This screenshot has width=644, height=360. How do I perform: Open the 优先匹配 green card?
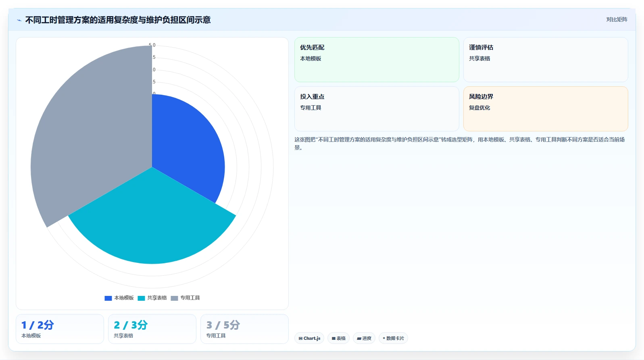[x=377, y=60]
